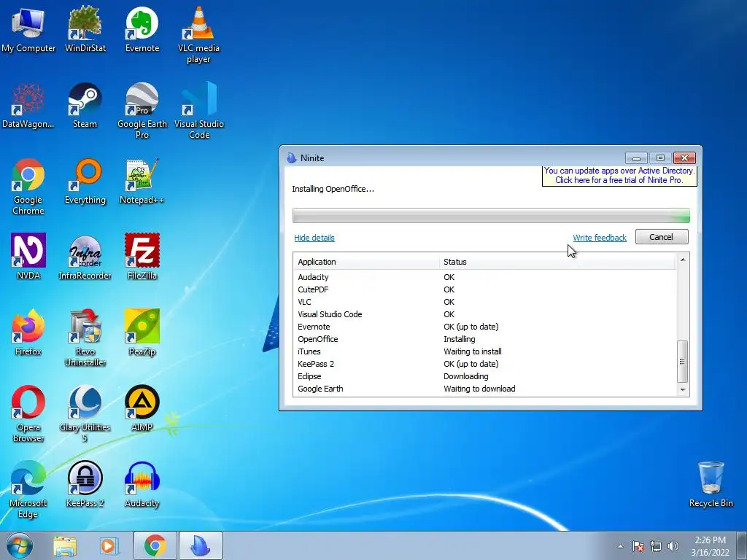Click the 'Waiting to install' status text

tap(473, 351)
